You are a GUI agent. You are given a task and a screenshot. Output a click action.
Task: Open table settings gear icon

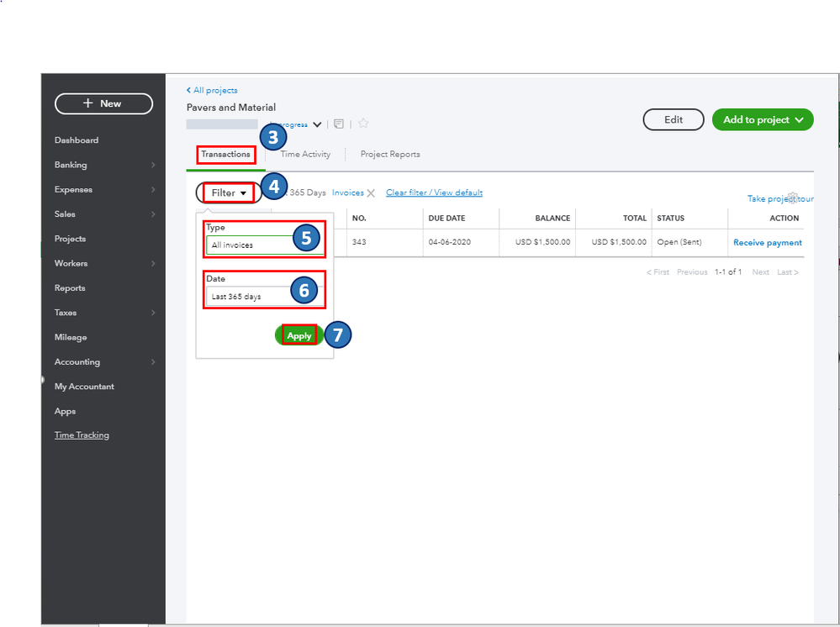(793, 198)
